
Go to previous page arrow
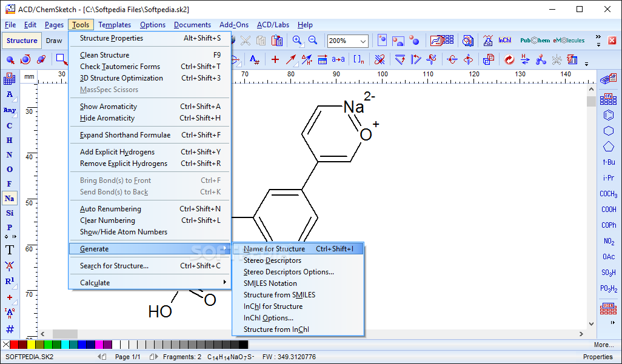102,357
